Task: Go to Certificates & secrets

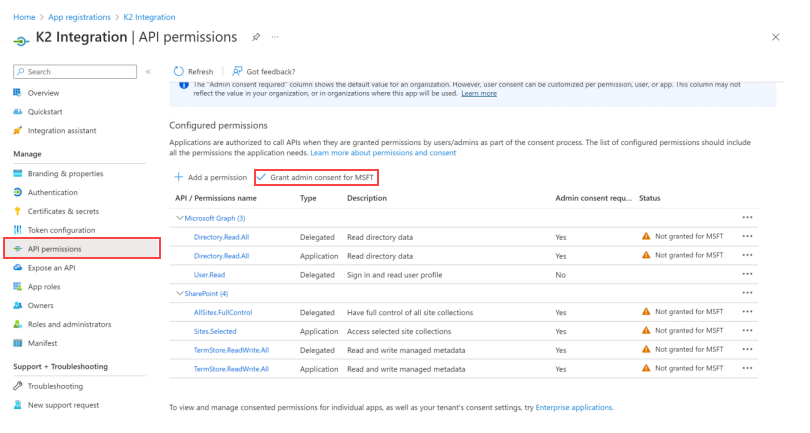Action: [63, 211]
